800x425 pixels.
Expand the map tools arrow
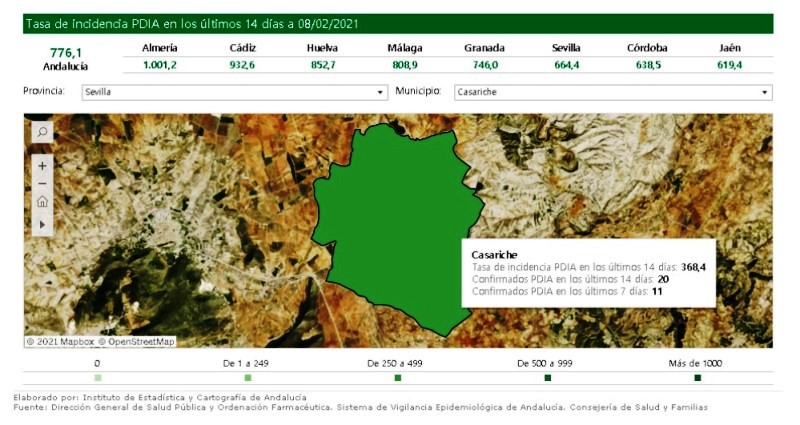coord(42,226)
